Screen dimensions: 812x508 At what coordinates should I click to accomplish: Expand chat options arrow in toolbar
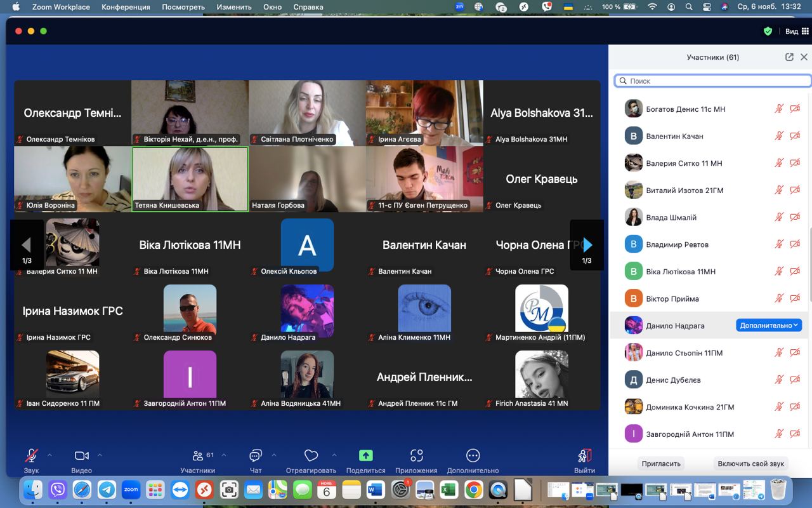point(274,455)
